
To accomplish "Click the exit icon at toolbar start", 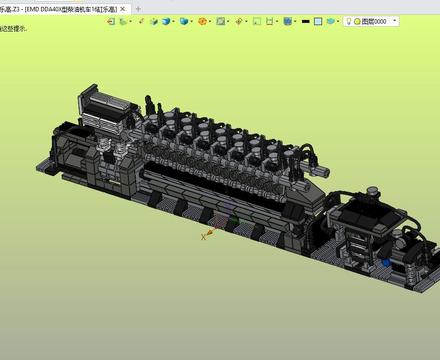I will point(111,21).
